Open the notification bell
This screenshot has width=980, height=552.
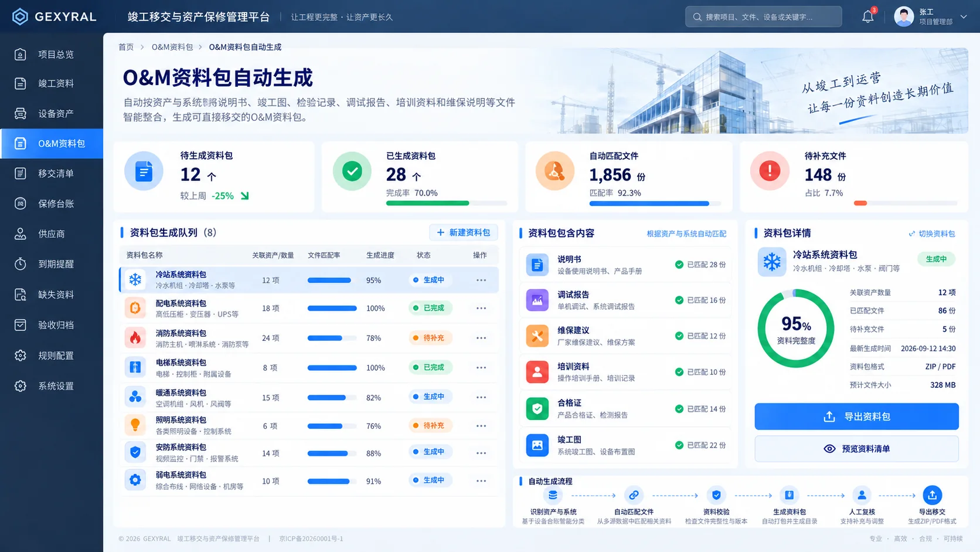coord(868,16)
